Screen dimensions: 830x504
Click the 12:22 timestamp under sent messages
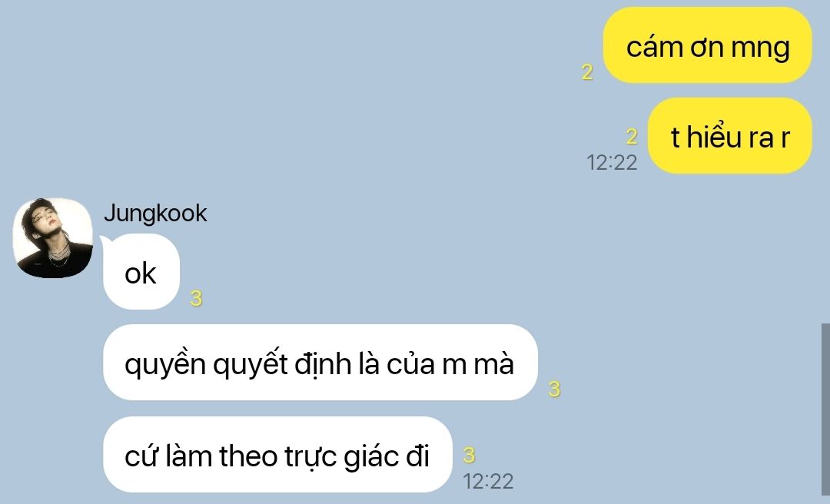pyautogui.click(x=612, y=163)
